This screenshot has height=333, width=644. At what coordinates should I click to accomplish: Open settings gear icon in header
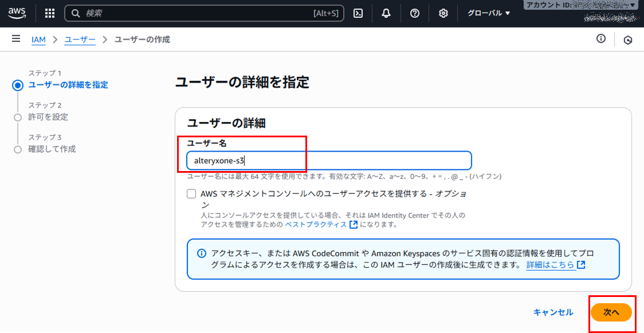443,13
